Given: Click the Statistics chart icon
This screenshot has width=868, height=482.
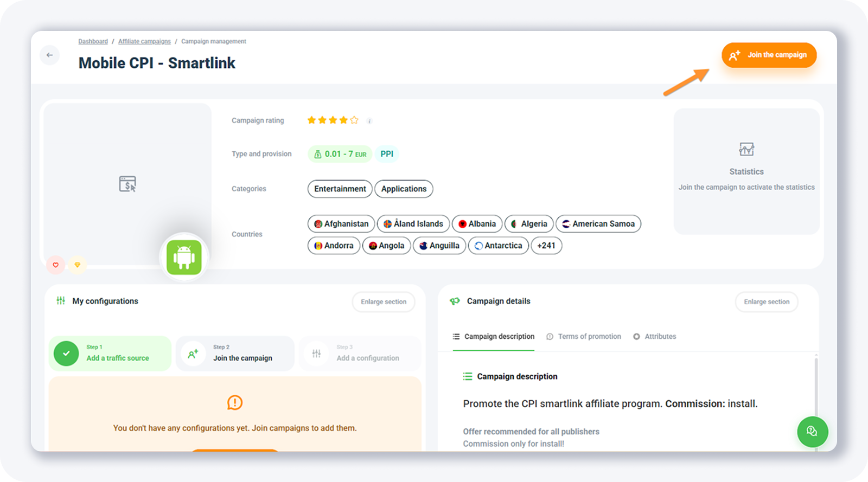Looking at the screenshot, I should point(746,149).
